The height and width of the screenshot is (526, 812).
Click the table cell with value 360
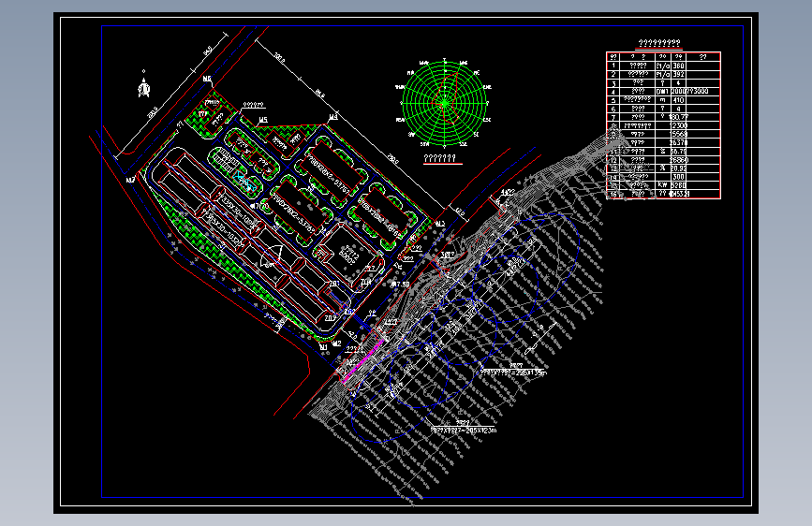point(679,66)
